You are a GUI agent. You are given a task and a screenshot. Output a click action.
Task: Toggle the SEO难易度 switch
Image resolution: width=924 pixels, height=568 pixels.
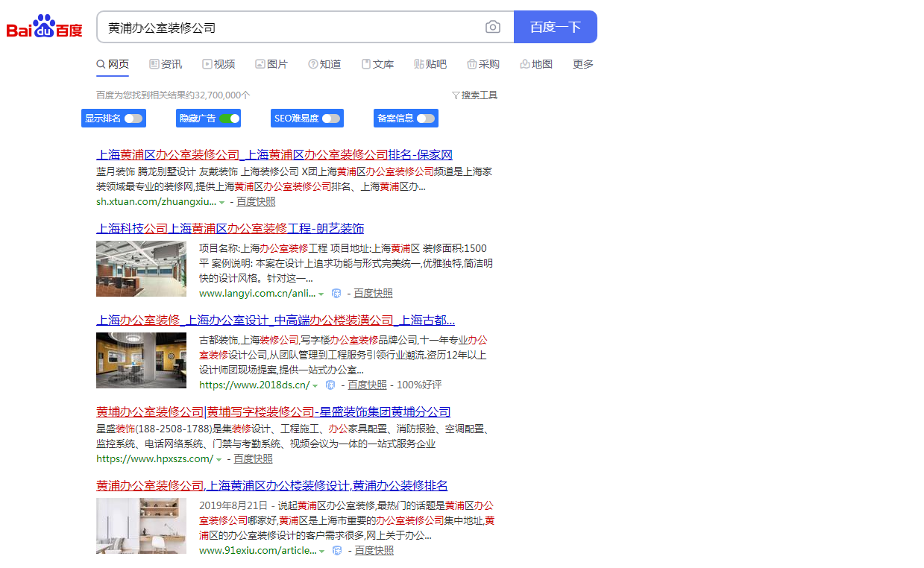point(330,119)
